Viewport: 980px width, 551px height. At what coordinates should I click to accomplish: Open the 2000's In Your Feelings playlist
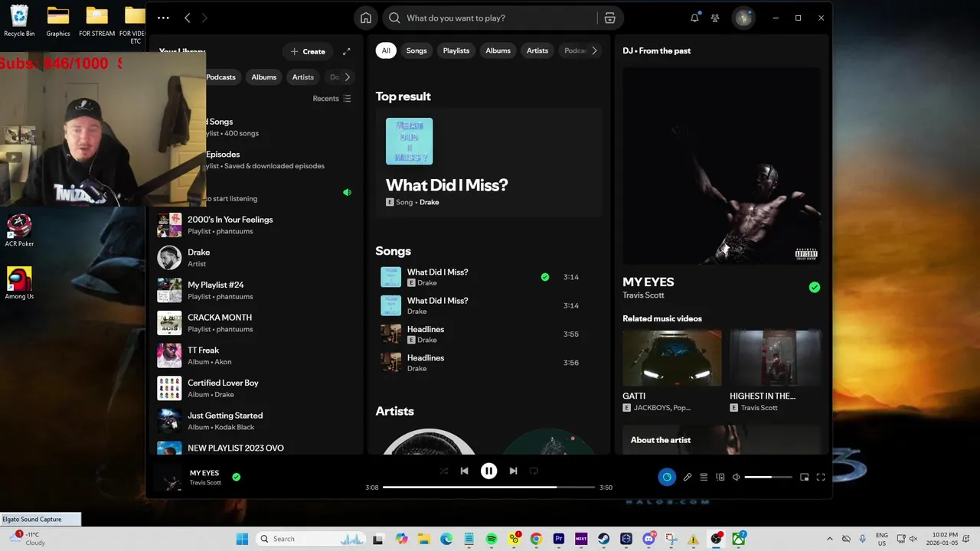click(256, 225)
